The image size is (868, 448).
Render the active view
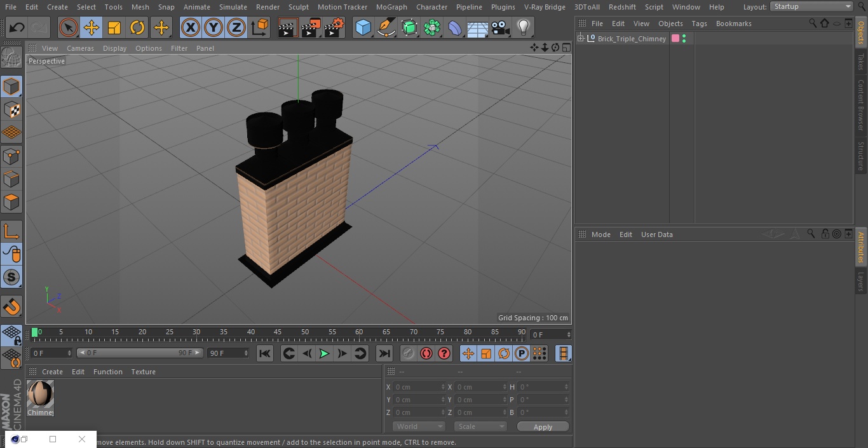(288, 28)
